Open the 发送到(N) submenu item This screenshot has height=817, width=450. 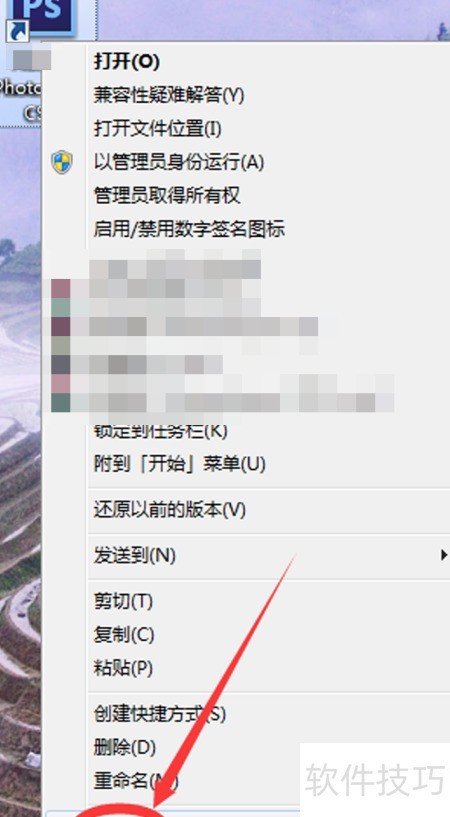[134, 555]
